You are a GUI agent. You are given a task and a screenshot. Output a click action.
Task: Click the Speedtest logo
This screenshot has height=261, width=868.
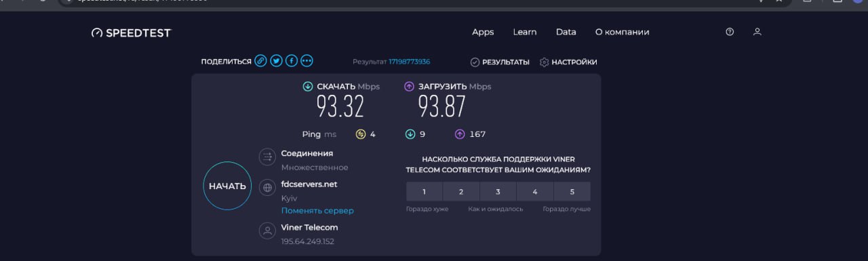click(x=131, y=33)
